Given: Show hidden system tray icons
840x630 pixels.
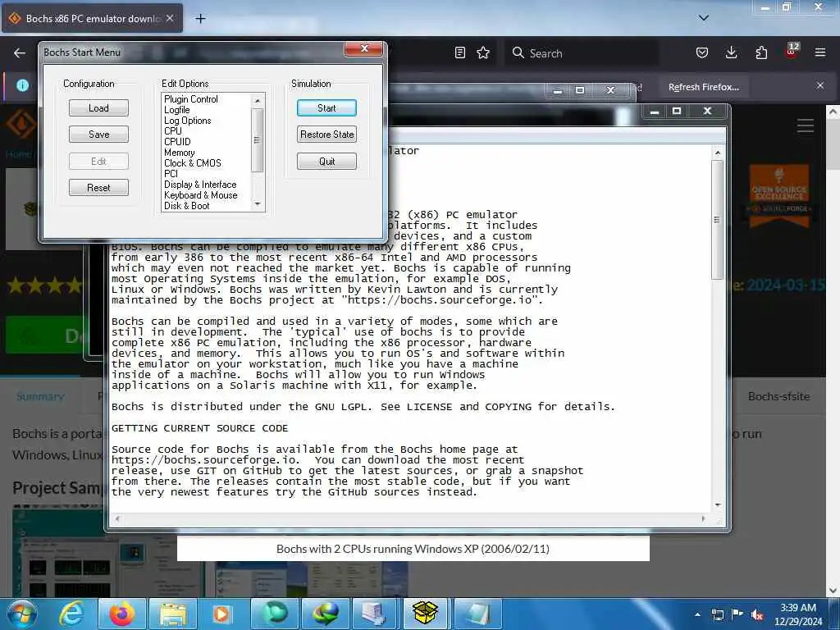Looking at the screenshot, I should point(697,614).
